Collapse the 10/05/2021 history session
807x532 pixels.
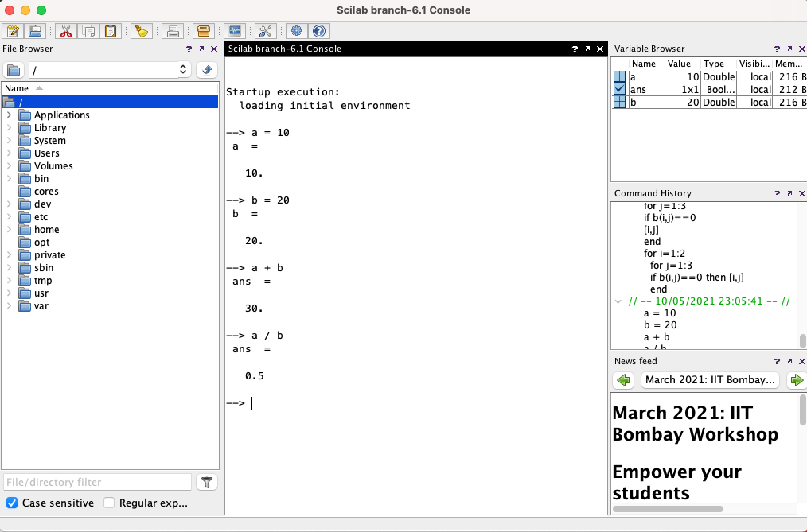[x=618, y=301]
